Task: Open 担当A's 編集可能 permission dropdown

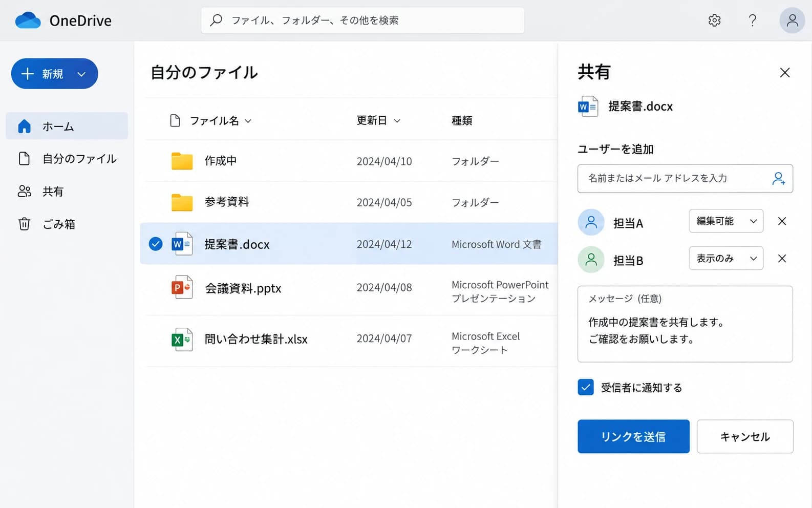Action: pos(726,221)
